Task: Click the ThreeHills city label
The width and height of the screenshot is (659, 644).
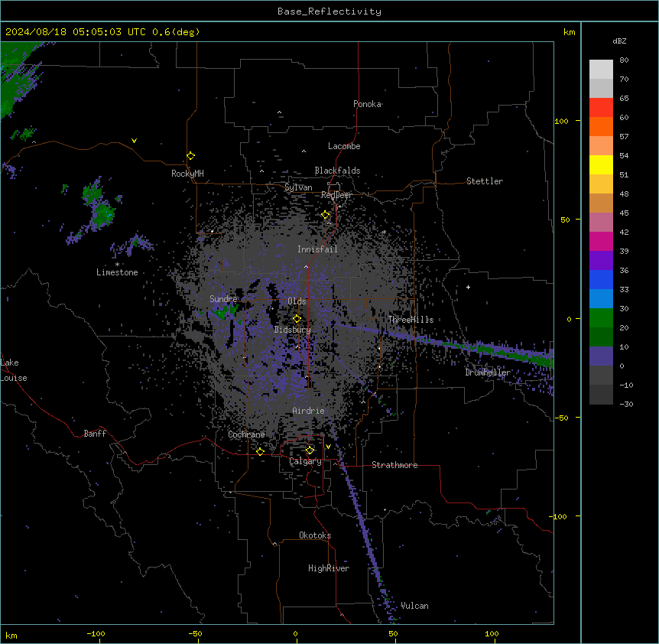Action: pos(411,320)
